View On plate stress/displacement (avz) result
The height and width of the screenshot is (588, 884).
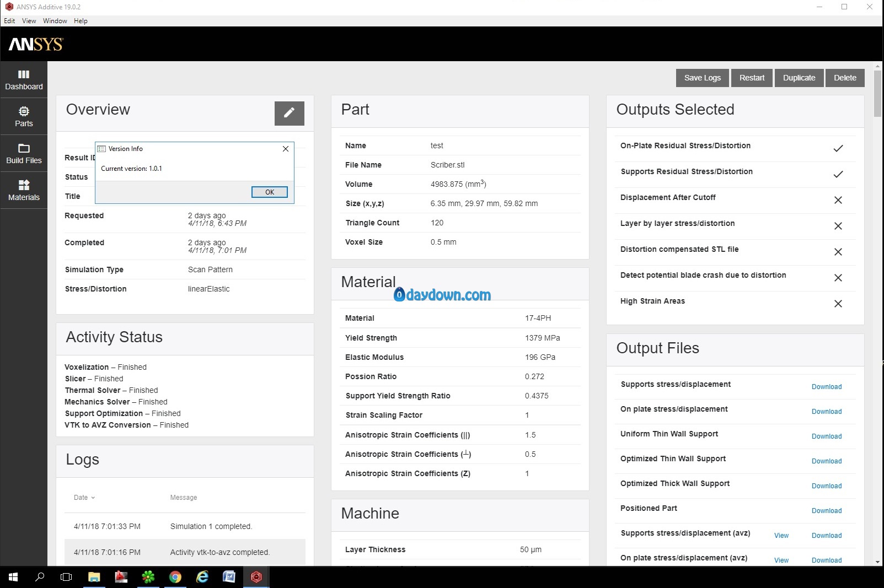click(x=781, y=560)
